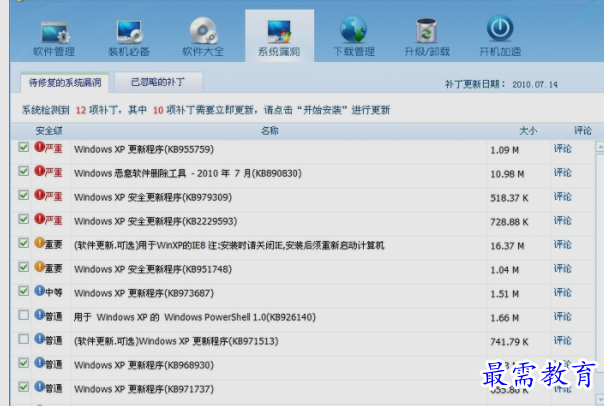Open 评论 link for IE8 update row
The image size is (604, 406).
(x=562, y=245)
